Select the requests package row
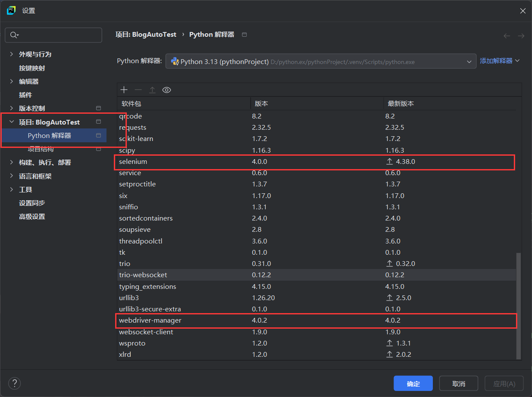Viewport: 532px width, 397px height. 316,128
